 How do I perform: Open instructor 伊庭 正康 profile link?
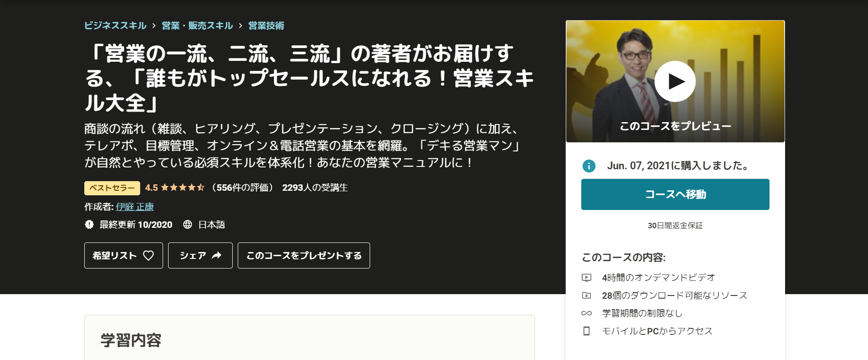[x=135, y=207]
